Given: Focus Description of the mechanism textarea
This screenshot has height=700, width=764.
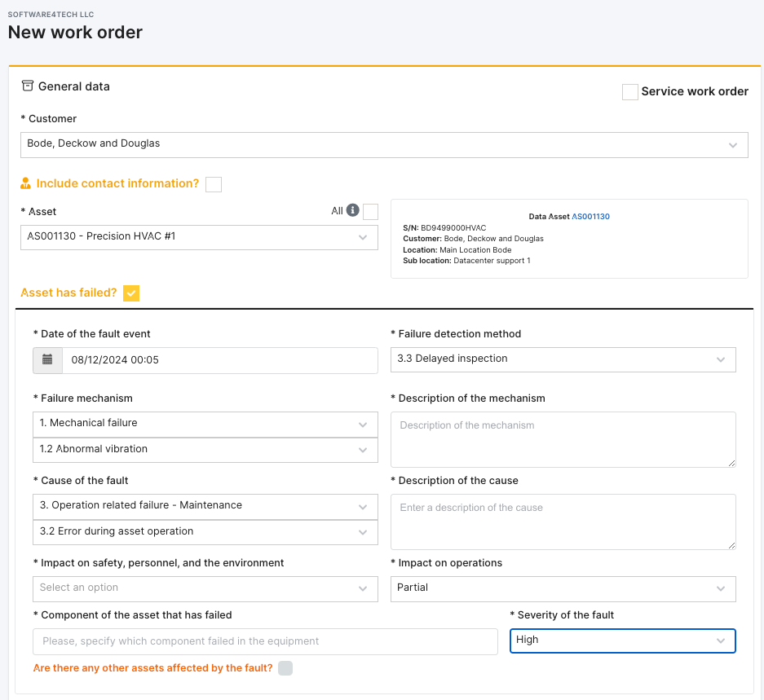Looking at the screenshot, I should (563, 439).
